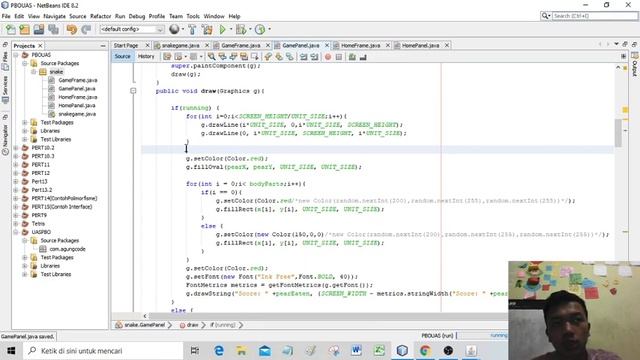Image resolution: width=640 pixels, height=360 pixels.
Task: Collapse the PBOUAS project node
Action: 16,55
